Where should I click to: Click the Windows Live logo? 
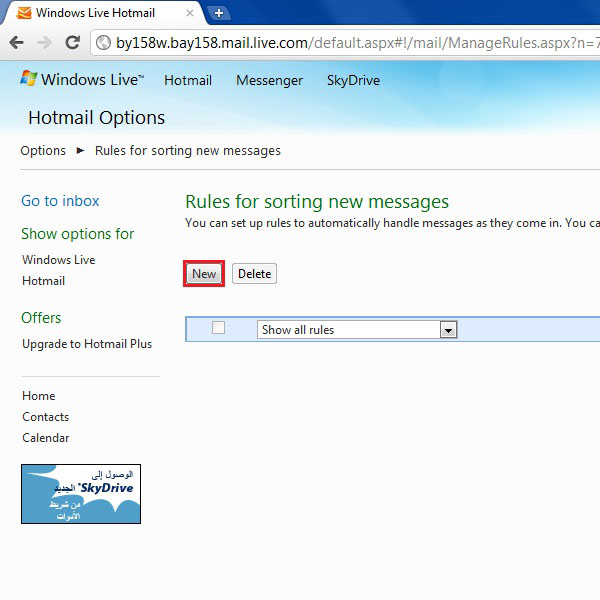click(82, 79)
